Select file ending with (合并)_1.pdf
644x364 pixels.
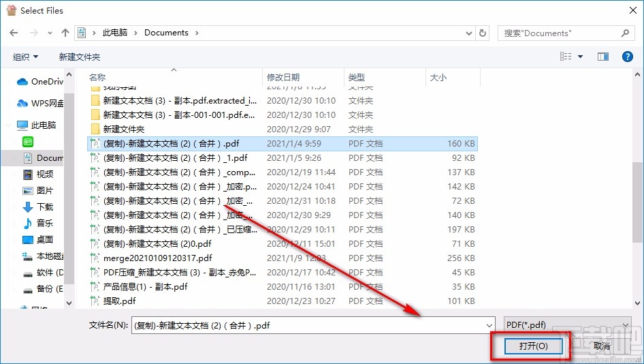pos(283,158)
